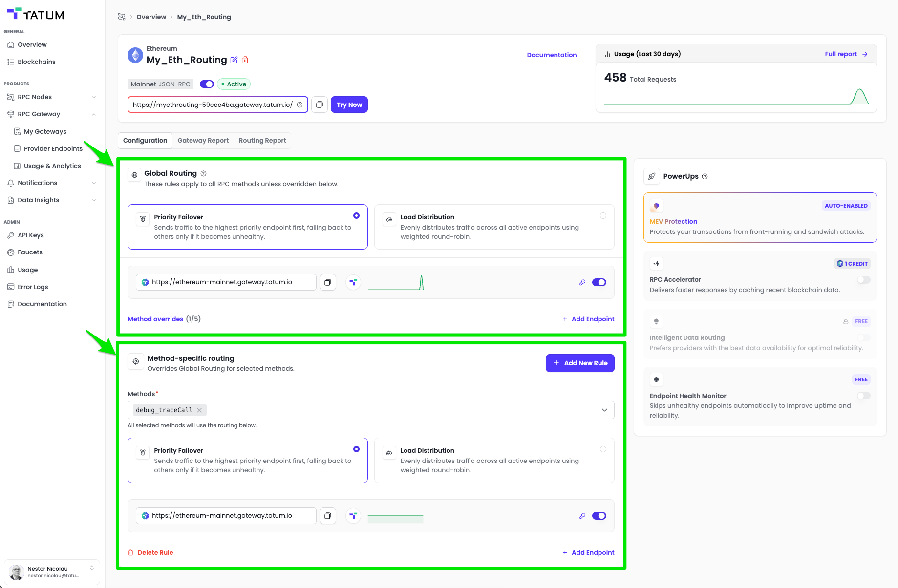Click the Tatum logo
This screenshot has width=898, height=588.
(x=36, y=15)
